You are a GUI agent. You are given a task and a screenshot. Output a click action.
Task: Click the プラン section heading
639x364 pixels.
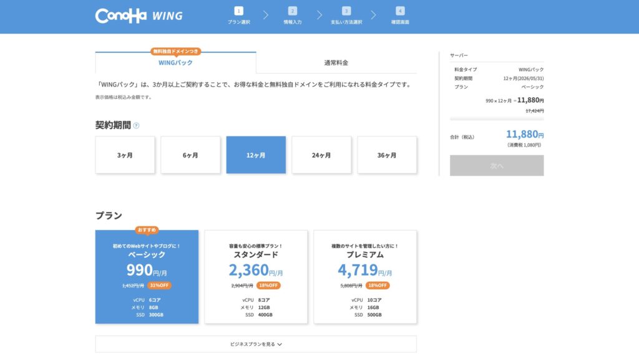point(109,216)
